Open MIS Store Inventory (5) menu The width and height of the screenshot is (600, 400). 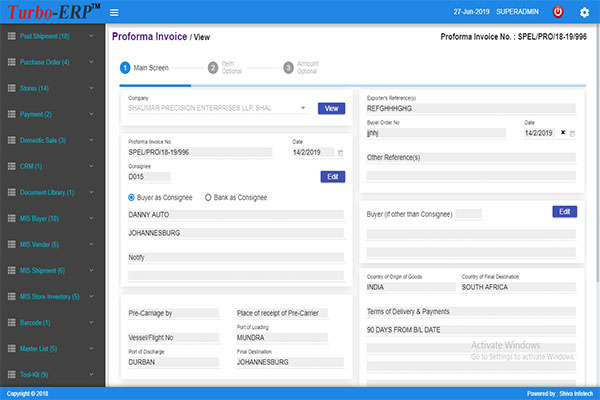pos(50,297)
